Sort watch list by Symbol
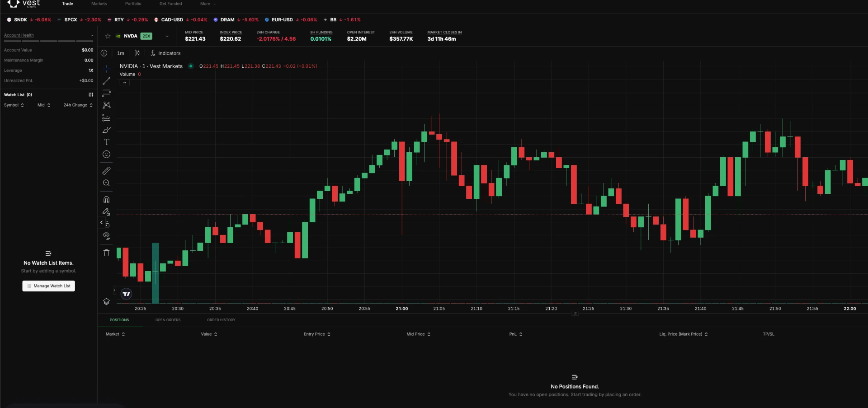Viewport: 868px width, 408px height. point(14,105)
